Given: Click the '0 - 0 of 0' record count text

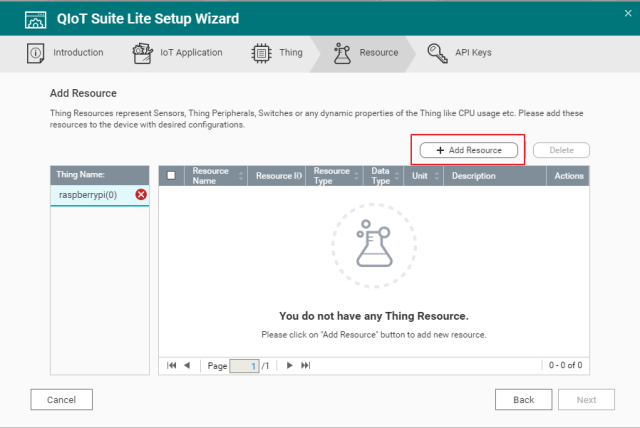Looking at the screenshot, I should click(565, 365).
